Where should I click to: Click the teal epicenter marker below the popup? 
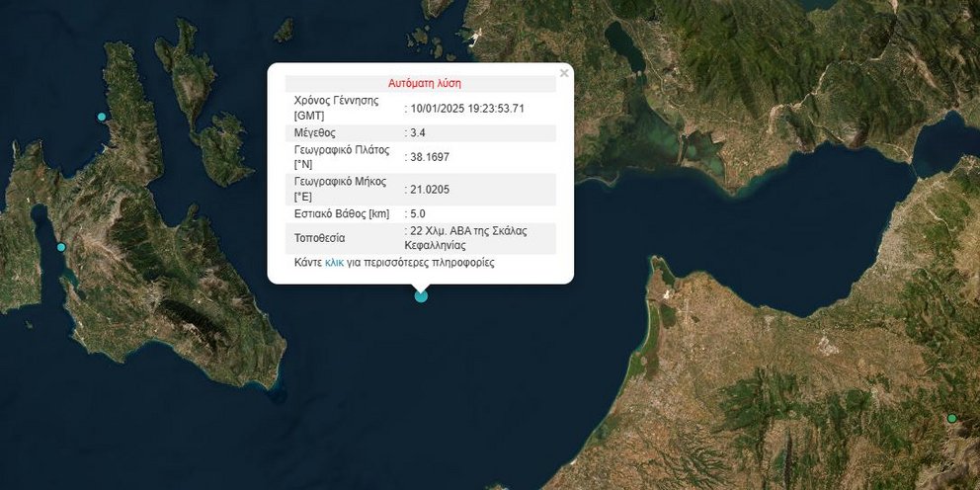pos(421,295)
